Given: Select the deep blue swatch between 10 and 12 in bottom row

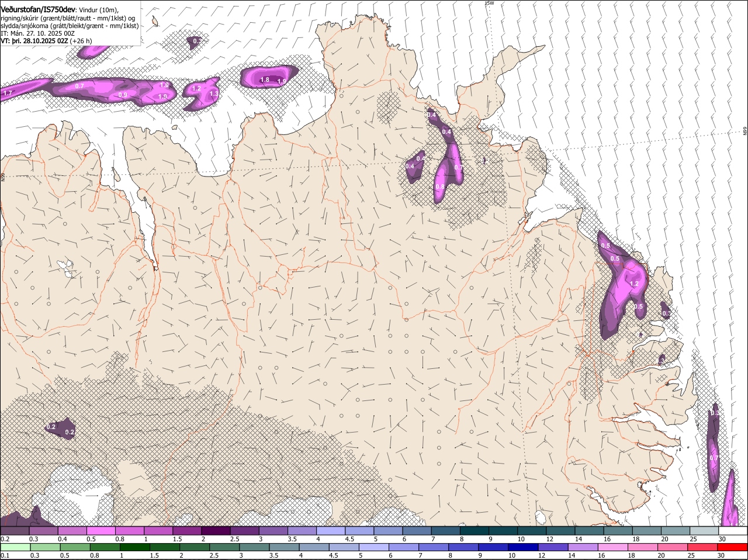Looking at the screenshot, I should point(523,548).
